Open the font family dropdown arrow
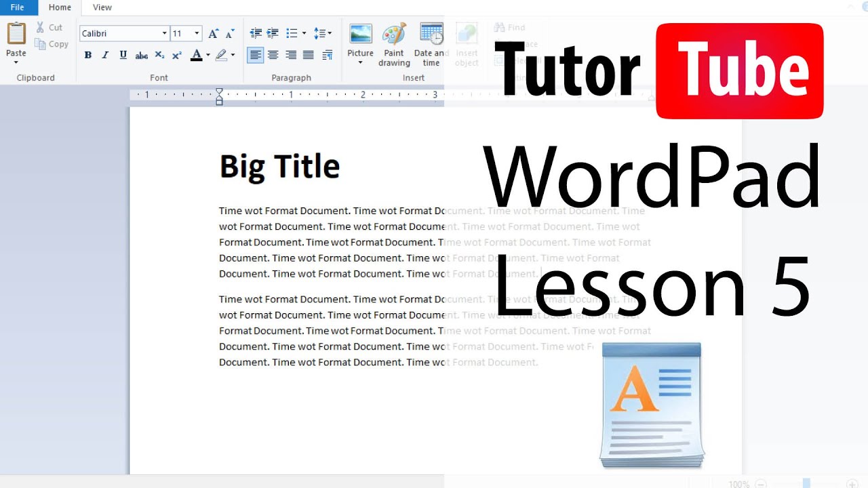868x488 pixels. coord(164,33)
